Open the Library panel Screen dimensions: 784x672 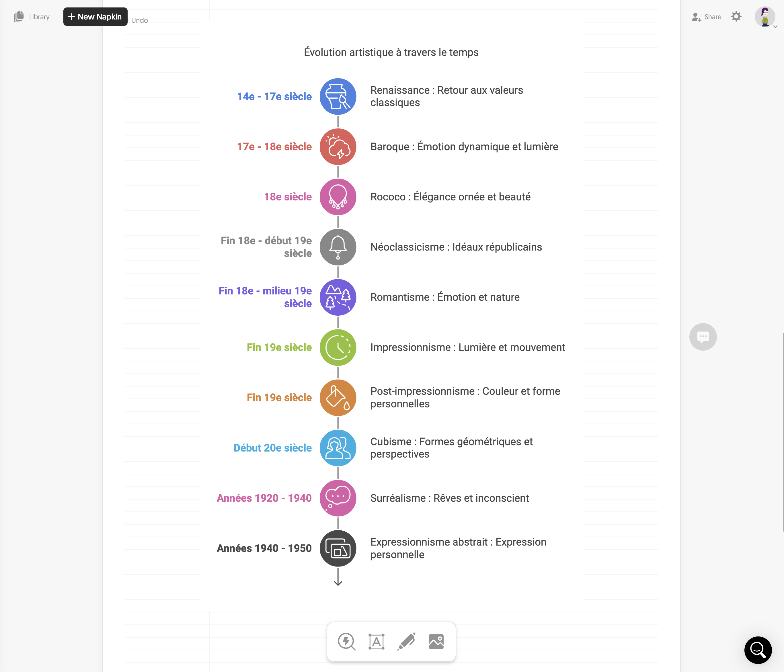32,17
